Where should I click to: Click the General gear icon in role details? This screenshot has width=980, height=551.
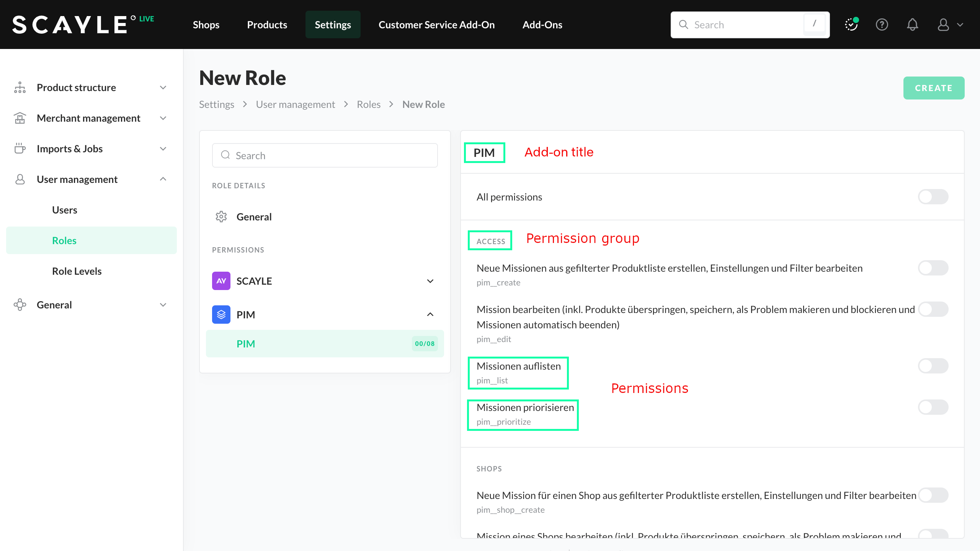tap(221, 217)
